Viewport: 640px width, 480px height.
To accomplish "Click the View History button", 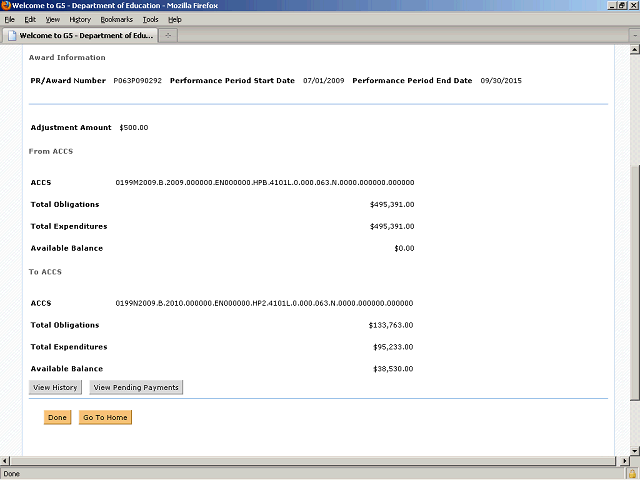I will (55, 387).
